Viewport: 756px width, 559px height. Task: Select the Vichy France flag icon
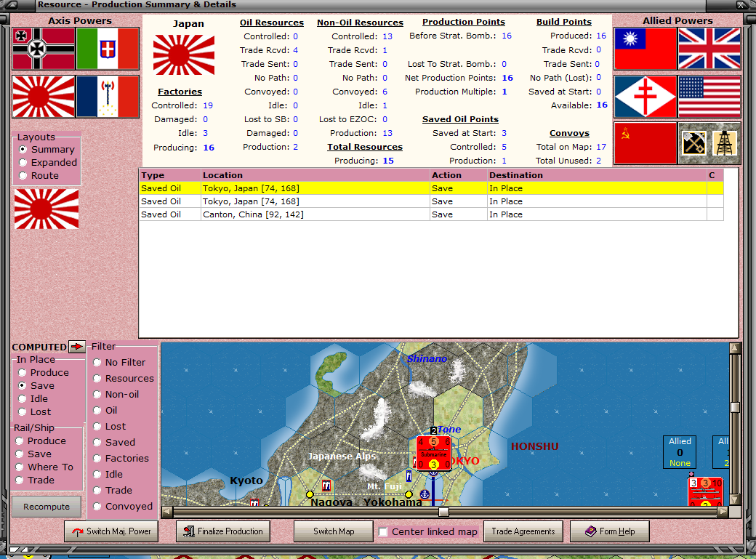pyautogui.click(x=108, y=96)
